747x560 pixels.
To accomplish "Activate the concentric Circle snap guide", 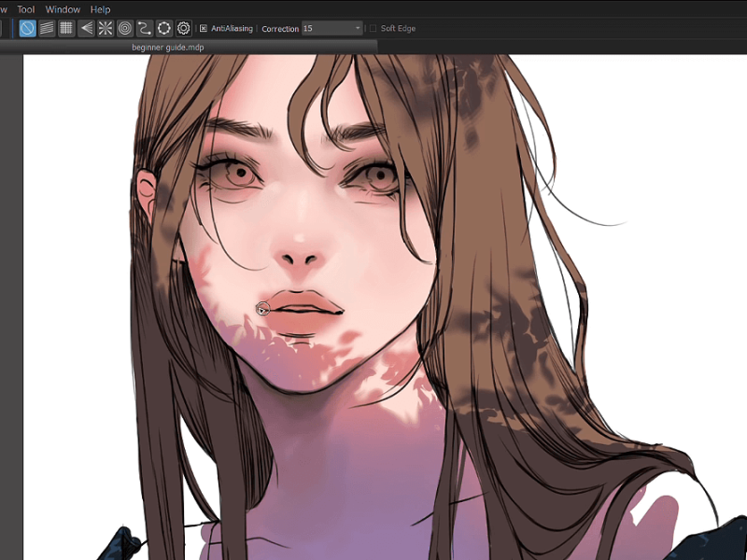I will (x=125, y=28).
